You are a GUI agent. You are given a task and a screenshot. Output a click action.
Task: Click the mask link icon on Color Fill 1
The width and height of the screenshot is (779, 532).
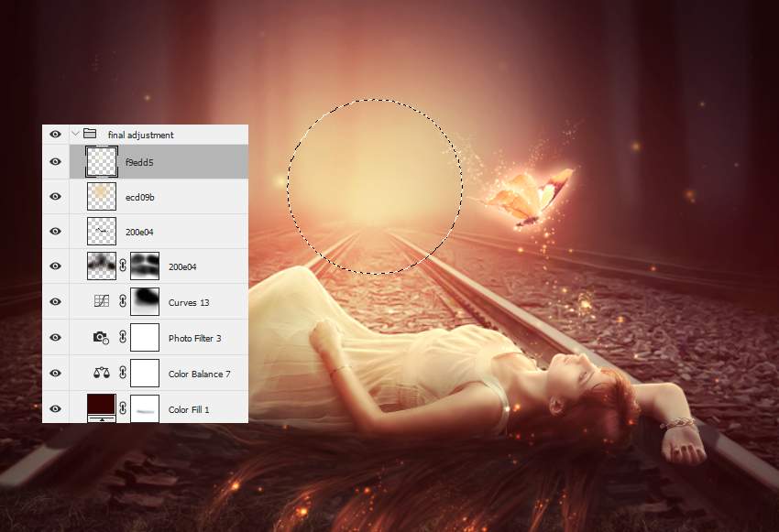pyautogui.click(x=122, y=408)
